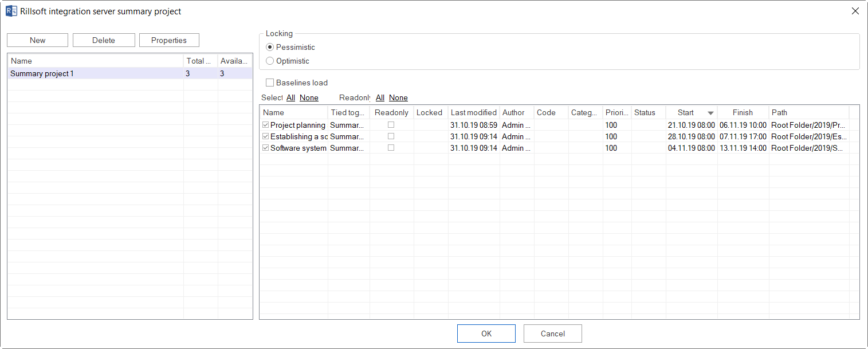
Task: Click finish date 07.11.19 17:00
Action: coord(743,136)
